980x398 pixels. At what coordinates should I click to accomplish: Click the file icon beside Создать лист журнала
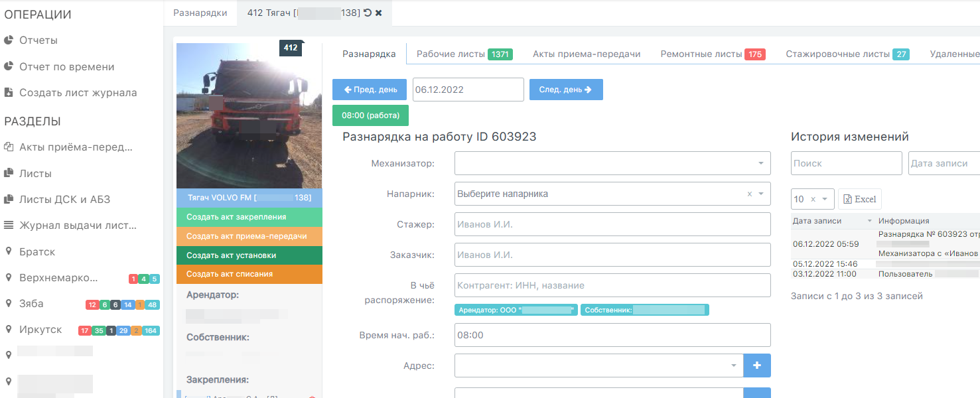pos(9,92)
